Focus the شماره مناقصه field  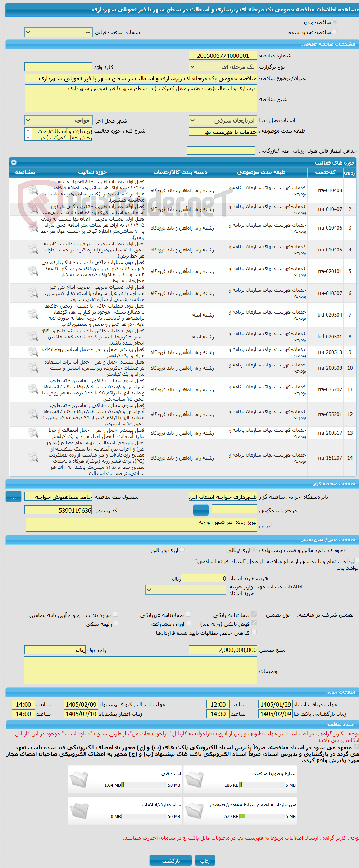point(223,56)
